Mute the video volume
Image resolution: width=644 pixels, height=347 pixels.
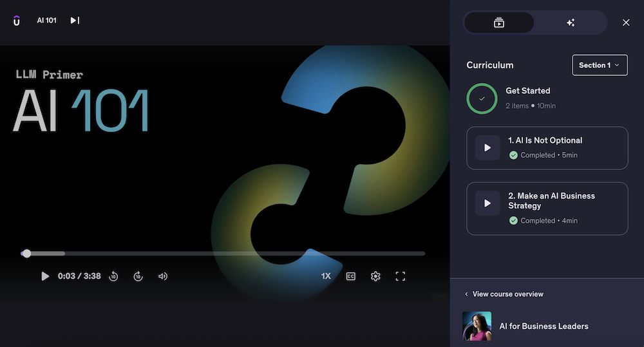163,276
